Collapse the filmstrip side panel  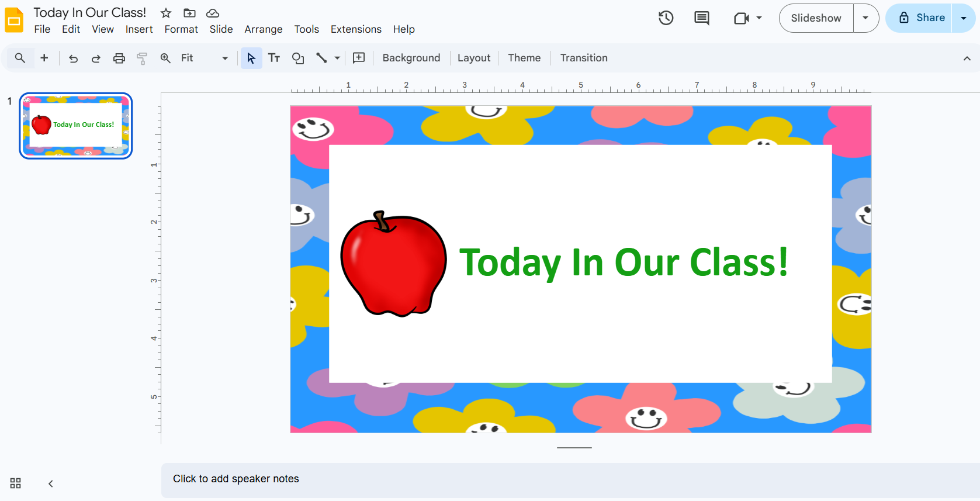pos(51,483)
